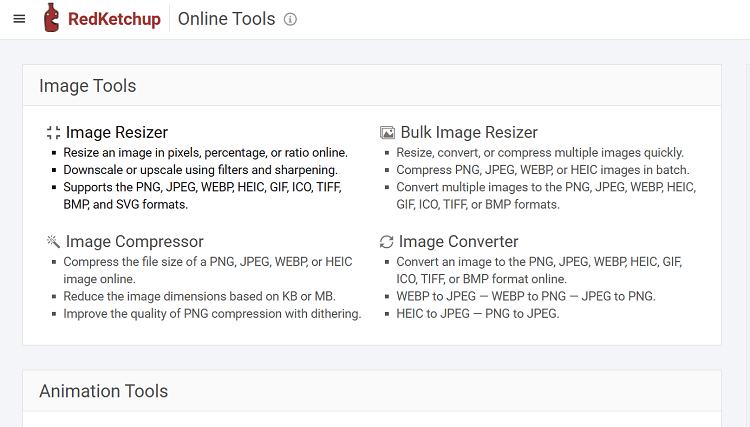Click the 'Supports the PNG, JPEG, WEBP' bullet

[202, 196]
